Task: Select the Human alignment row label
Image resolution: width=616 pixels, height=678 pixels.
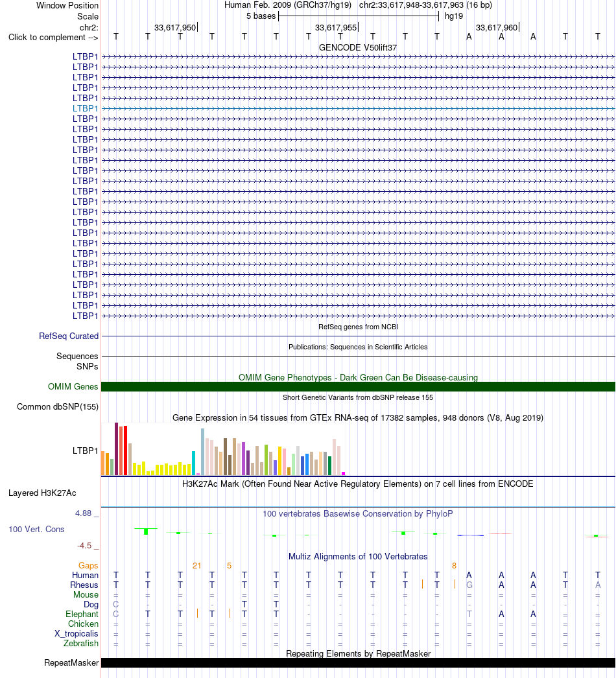Action: point(85,576)
